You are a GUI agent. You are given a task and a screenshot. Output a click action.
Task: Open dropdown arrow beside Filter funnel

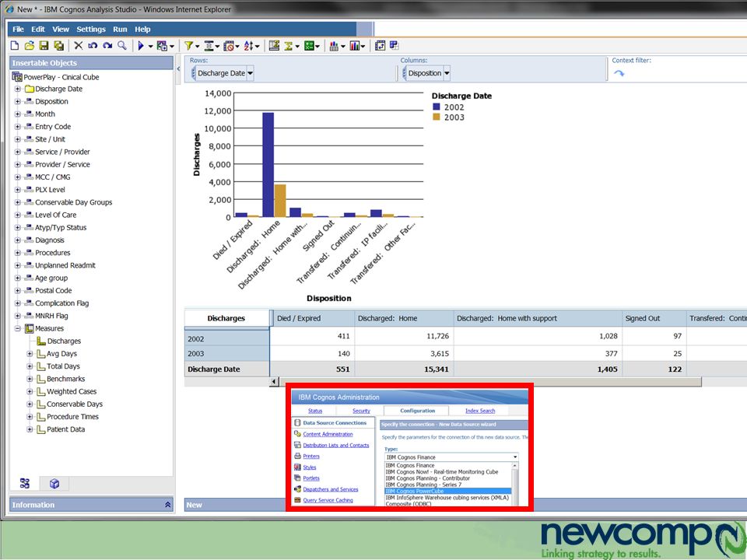pos(197,46)
